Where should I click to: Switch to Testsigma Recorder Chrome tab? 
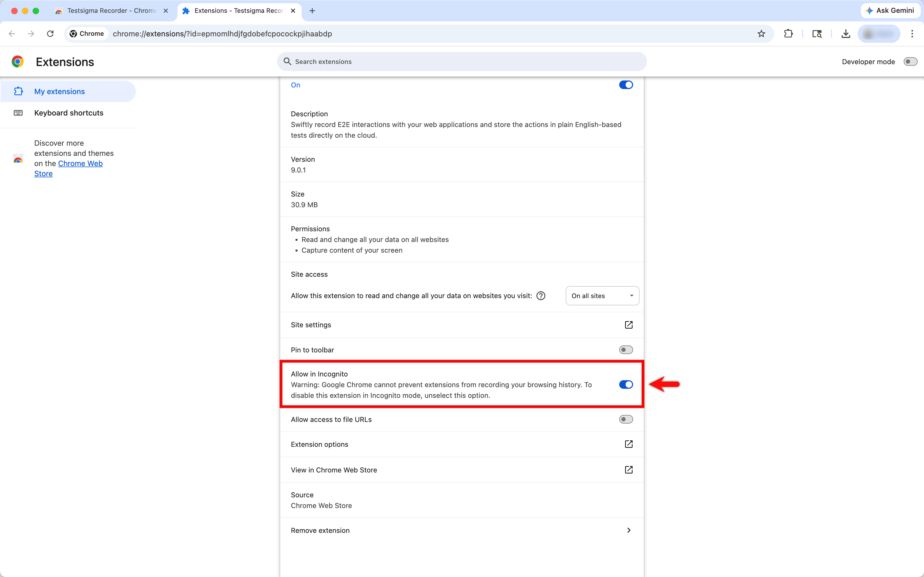(x=112, y=11)
